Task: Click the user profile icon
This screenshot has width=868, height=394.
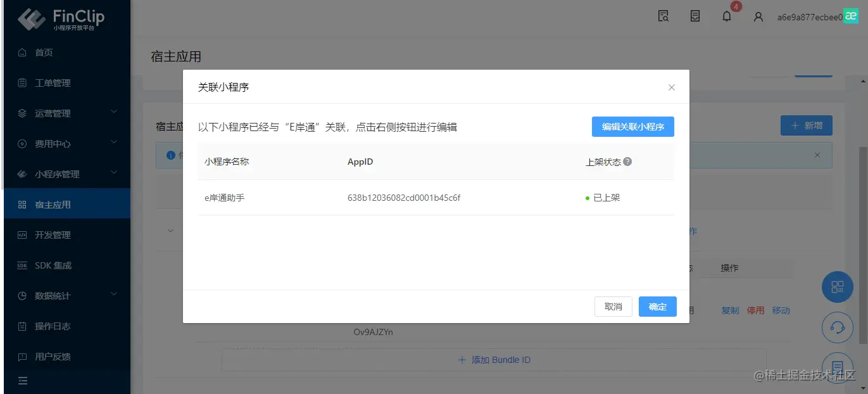Action: coord(758,17)
